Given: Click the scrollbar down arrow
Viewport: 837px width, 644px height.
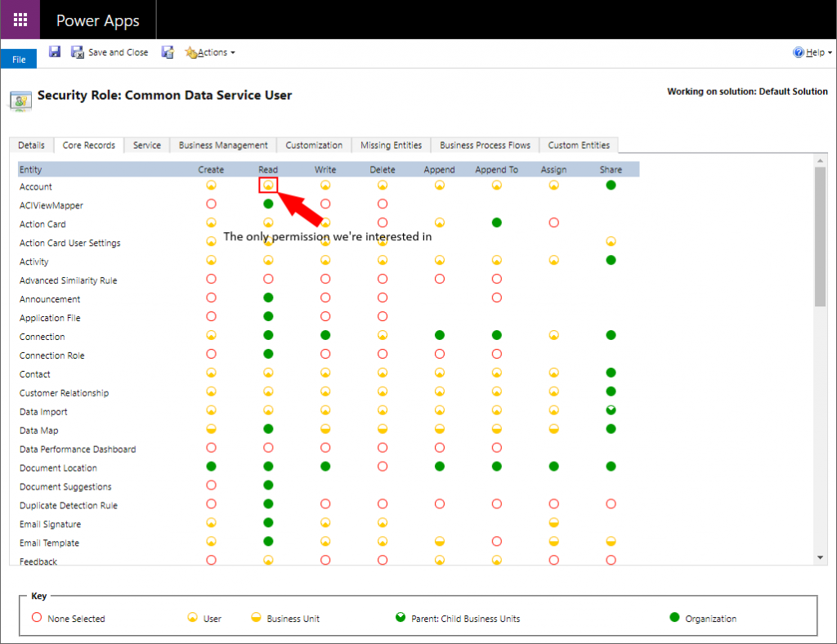Looking at the screenshot, I should coord(821,557).
